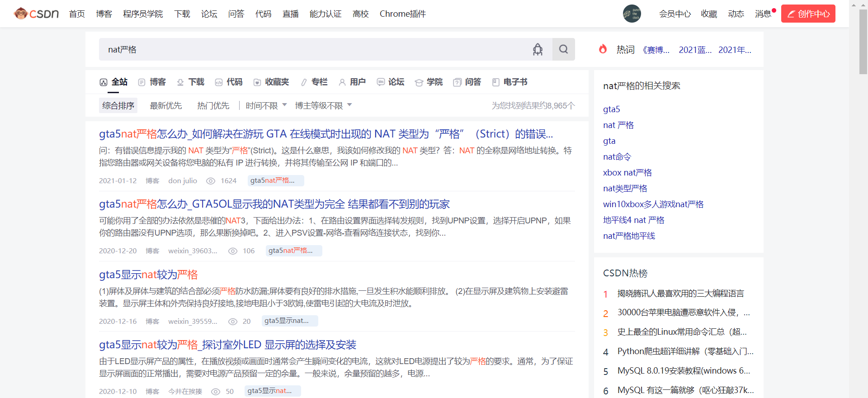Image resolution: width=868 pixels, height=398 pixels.
Task: Click the robot assistant icon in search box
Action: [x=538, y=49]
